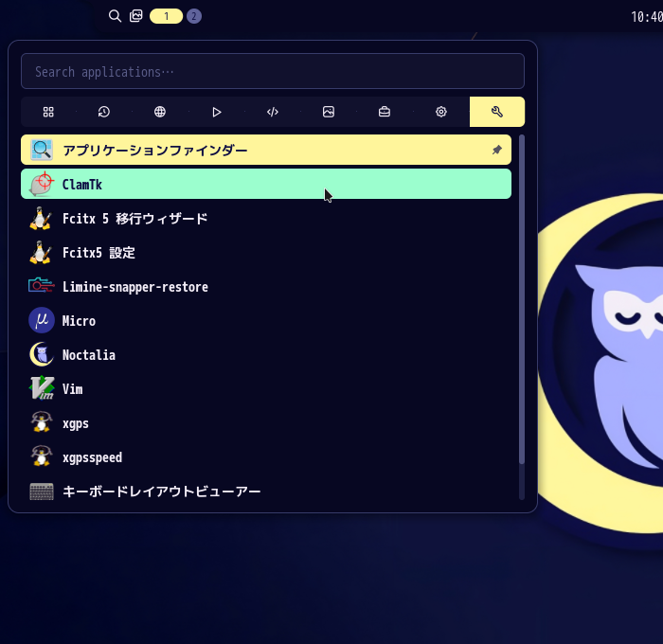Switch to workspace 1 pill
Image resolution: width=663 pixels, height=644 pixels.
pyautogui.click(x=166, y=16)
